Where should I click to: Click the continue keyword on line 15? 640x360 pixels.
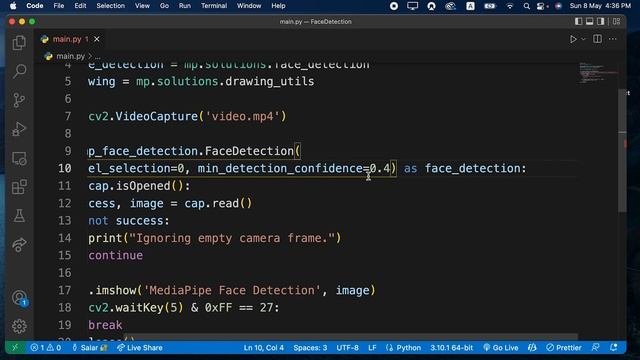(x=116, y=256)
